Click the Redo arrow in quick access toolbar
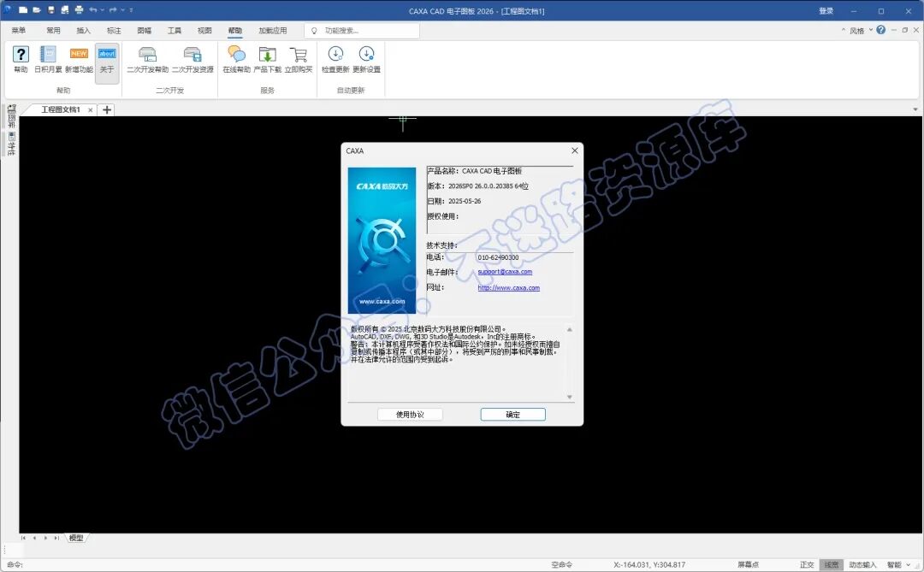Image resolution: width=924 pixels, height=572 pixels. (113, 10)
